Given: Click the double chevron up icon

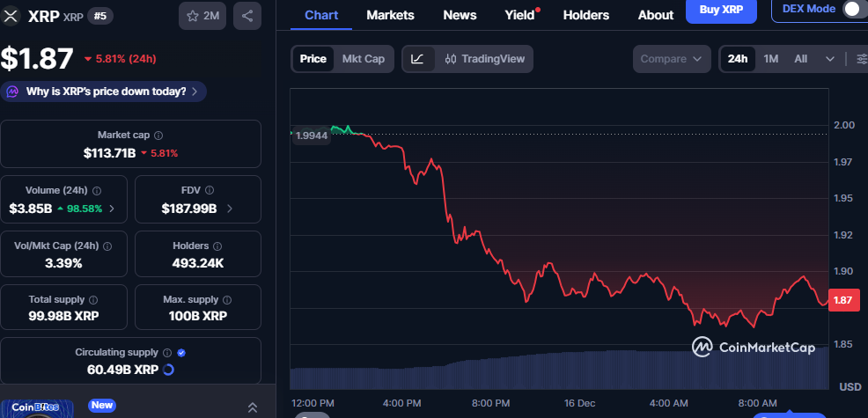Looking at the screenshot, I should 252,407.
